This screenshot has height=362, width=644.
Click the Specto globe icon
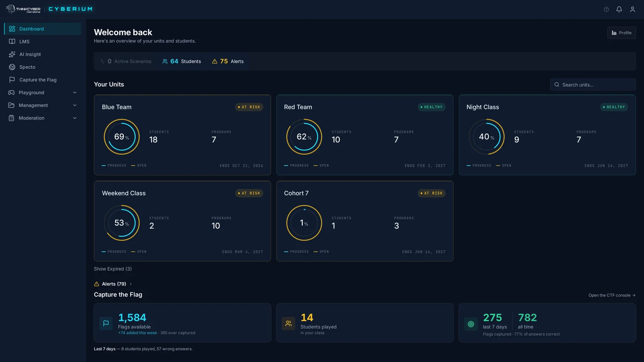(12, 67)
